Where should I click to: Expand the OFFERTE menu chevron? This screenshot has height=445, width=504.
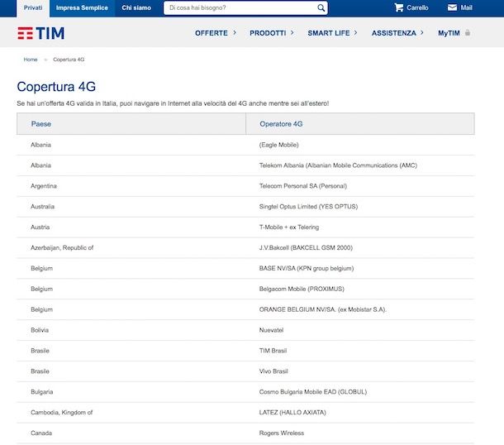point(235,33)
